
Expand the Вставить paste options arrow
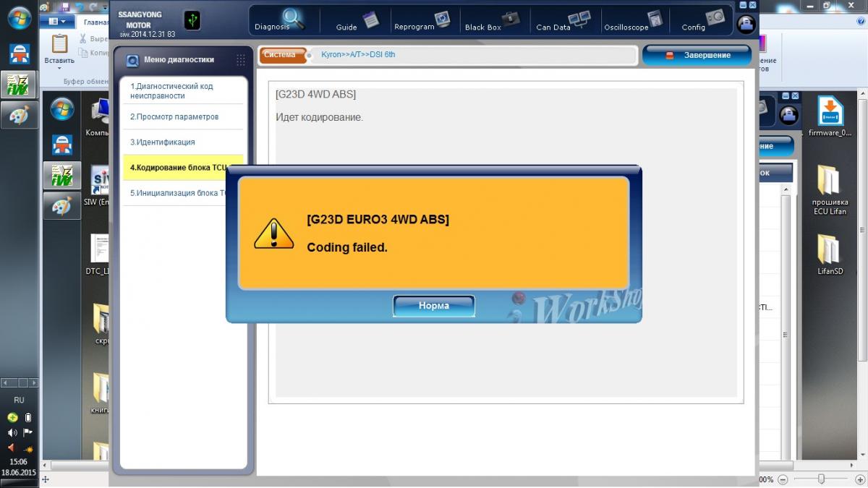pyautogui.click(x=59, y=69)
